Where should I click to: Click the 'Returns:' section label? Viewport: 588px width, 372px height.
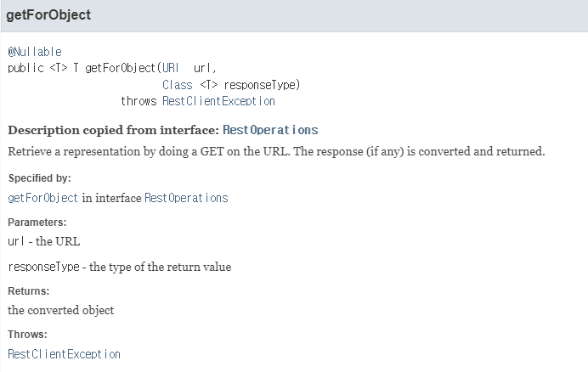(x=29, y=291)
